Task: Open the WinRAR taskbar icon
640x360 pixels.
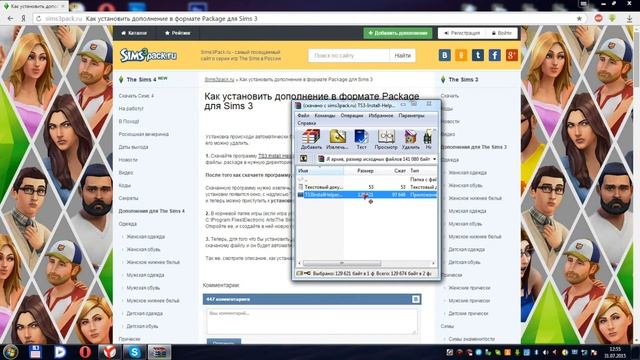Action: tap(159, 352)
